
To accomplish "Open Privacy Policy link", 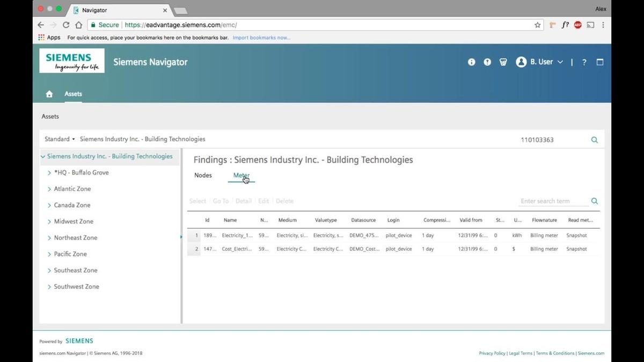I will click(x=492, y=353).
